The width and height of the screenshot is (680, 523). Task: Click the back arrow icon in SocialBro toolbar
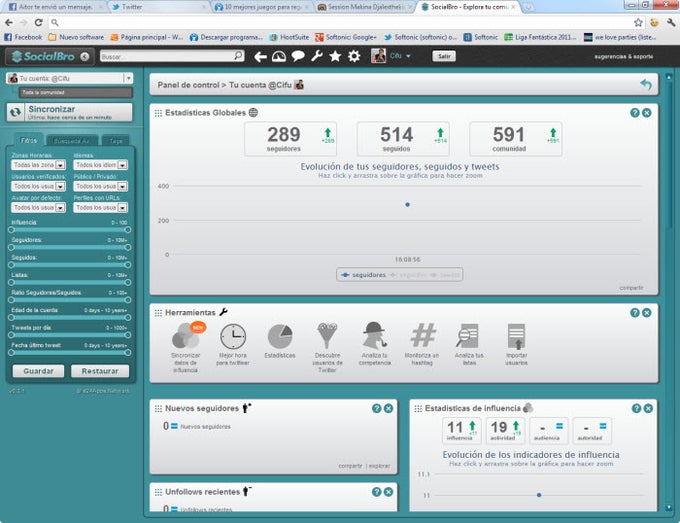pos(260,56)
